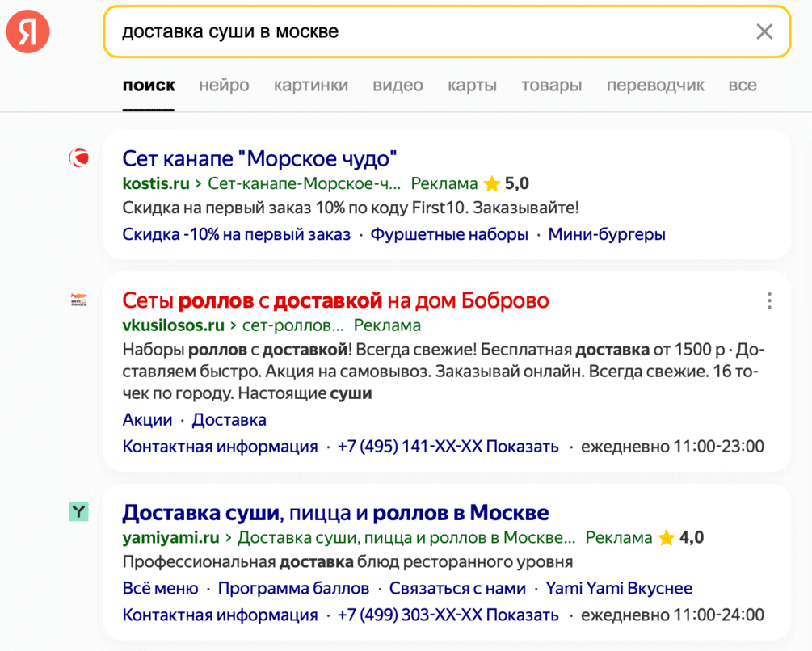Viewport: 812px width, 651px height.
Task: Open the Сет-канапе-Морское-ч... breadcrumb link
Action: (304, 183)
